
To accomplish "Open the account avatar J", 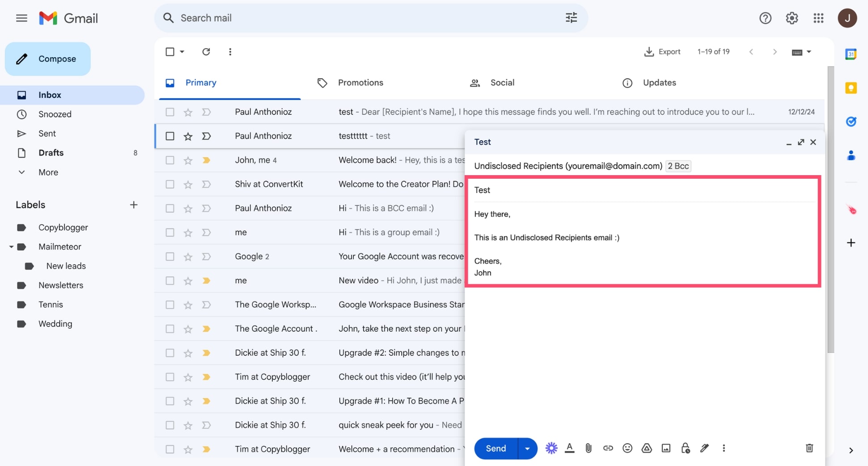I will pyautogui.click(x=847, y=18).
